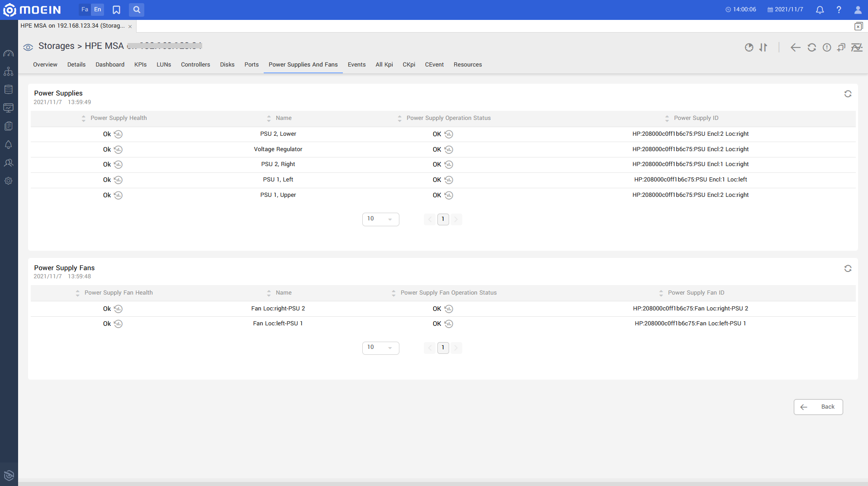Go to next page in Power Supplies table

(x=456, y=219)
